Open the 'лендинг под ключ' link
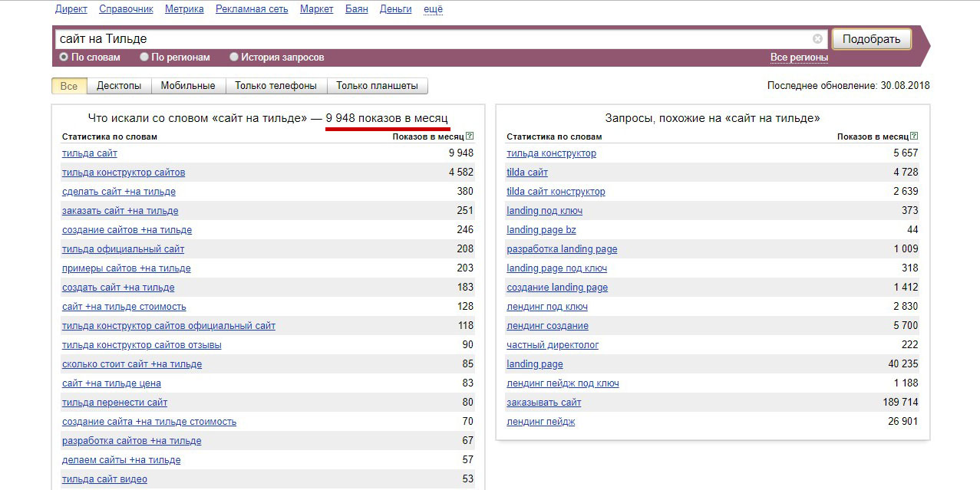The width and height of the screenshot is (980, 490). 547,307
